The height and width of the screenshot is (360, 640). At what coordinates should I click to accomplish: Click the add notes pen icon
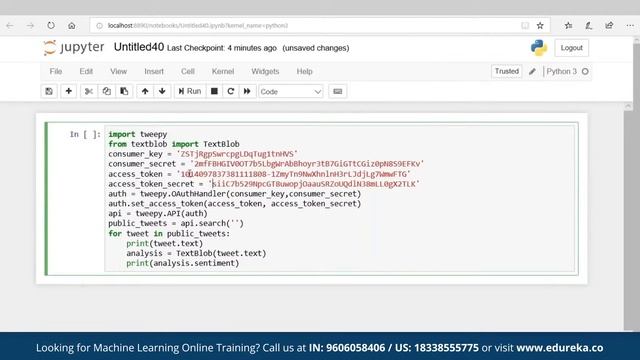589,26
